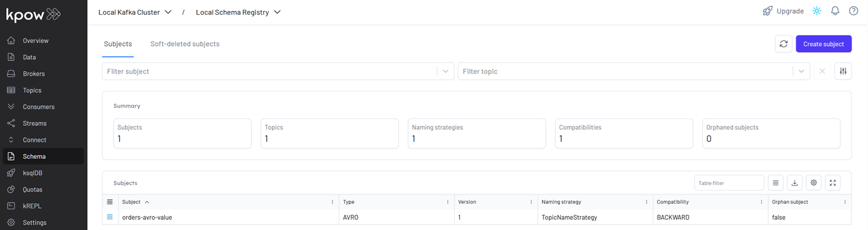Switch to Soft-deleted subjects tab

coord(185,44)
